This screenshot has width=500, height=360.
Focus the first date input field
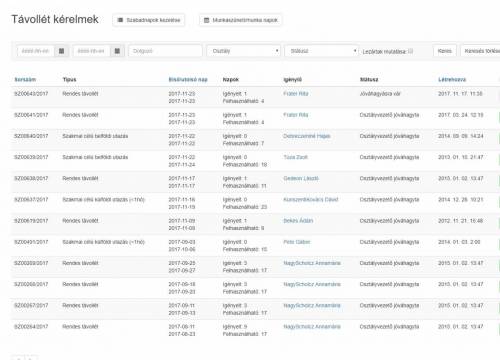(x=36, y=51)
